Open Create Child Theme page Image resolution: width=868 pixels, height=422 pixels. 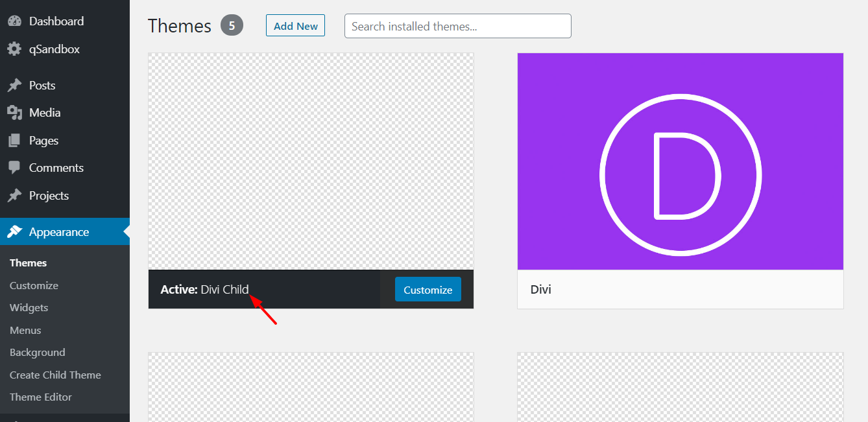[55, 375]
